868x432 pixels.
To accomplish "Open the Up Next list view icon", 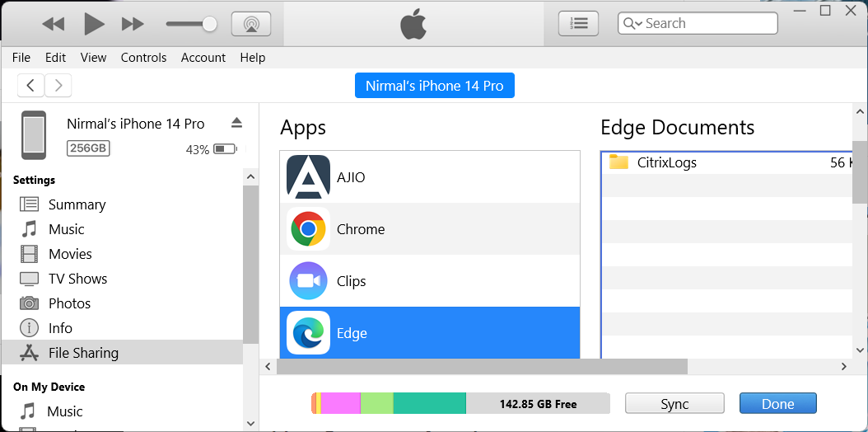I will [x=578, y=23].
